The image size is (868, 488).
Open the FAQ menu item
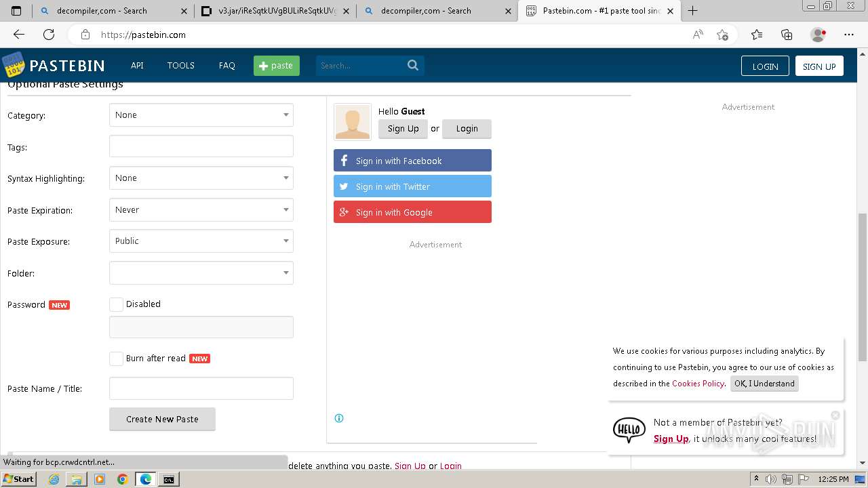coord(227,66)
